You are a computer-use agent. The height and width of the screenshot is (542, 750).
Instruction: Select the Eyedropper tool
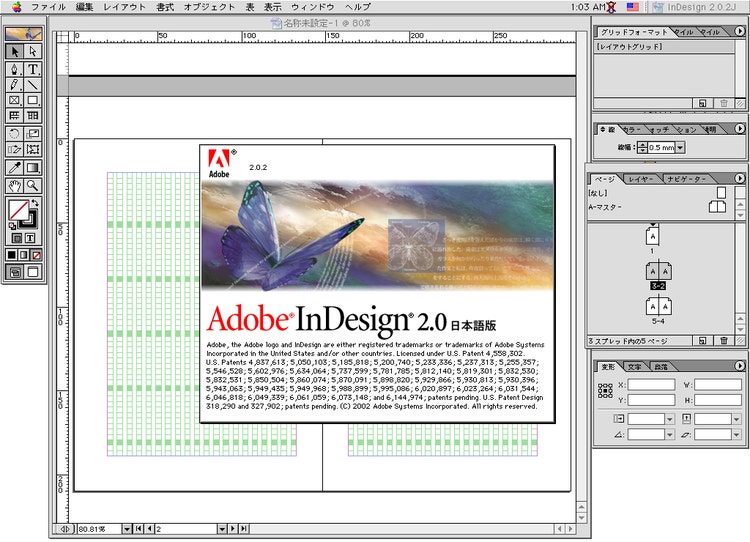(14, 167)
